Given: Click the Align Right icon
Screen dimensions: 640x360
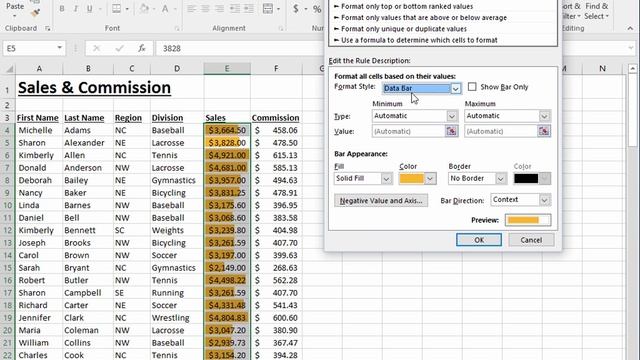Looking at the screenshot, I should tap(220, 9).
